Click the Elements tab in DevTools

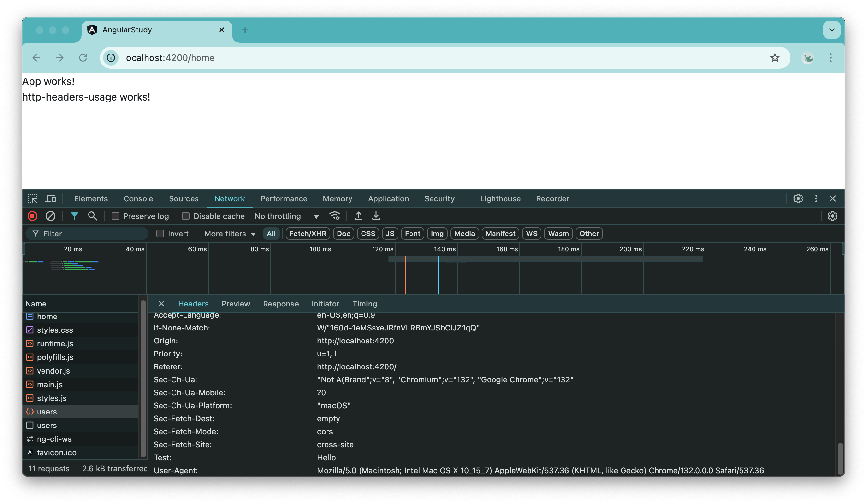pos(91,198)
